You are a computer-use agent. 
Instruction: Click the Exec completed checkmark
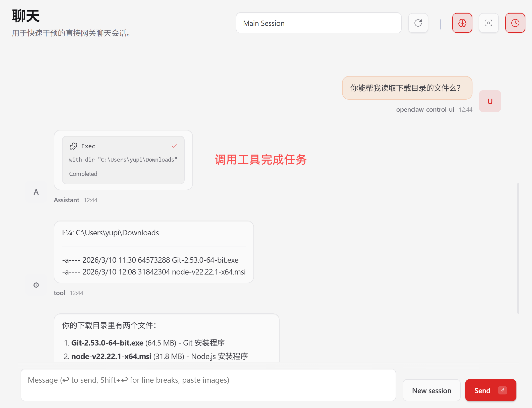[174, 146]
